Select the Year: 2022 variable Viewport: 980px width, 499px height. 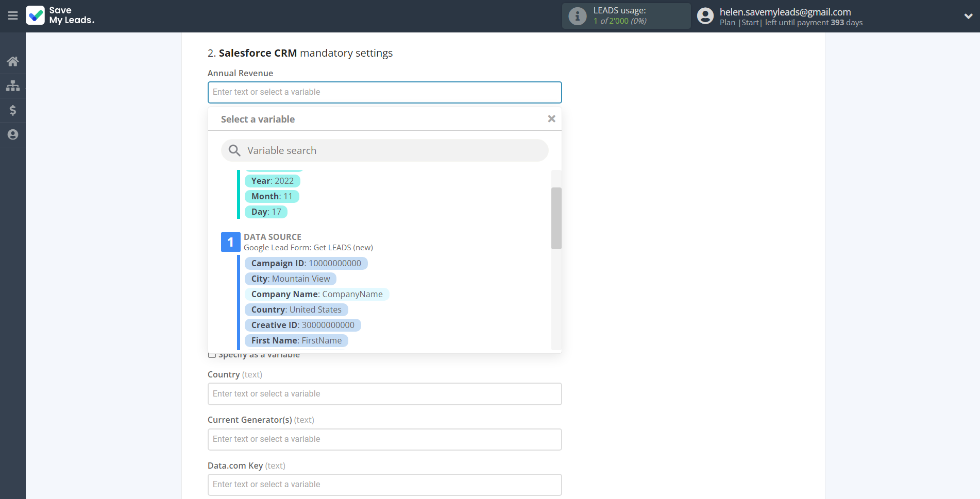click(272, 181)
